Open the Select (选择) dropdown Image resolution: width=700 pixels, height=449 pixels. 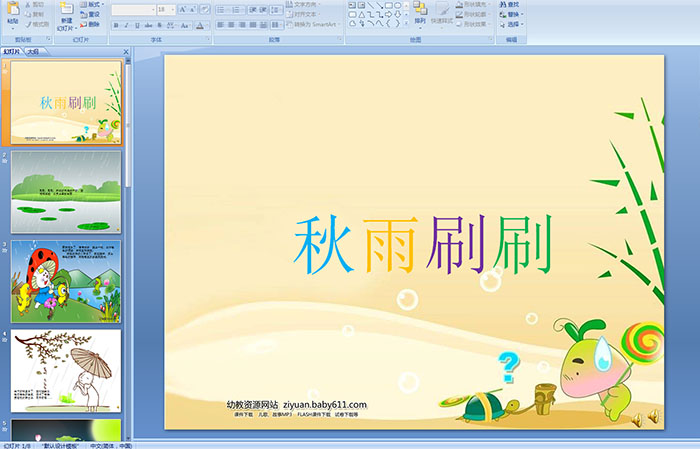[512, 24]
